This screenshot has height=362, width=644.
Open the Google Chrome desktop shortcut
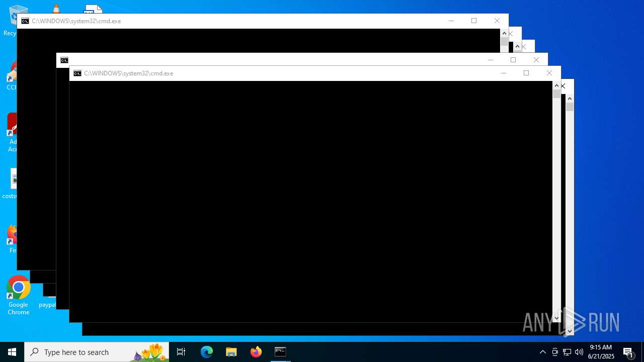[18, 296]
